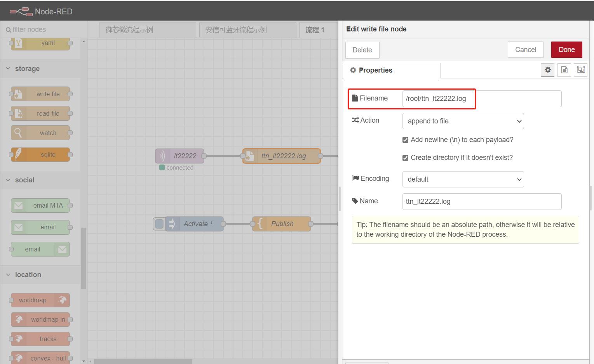This screenshot has width=594, height=364.
Task: Toggle Add newline to each payload checkbox
Action: [x=405, y=140]
